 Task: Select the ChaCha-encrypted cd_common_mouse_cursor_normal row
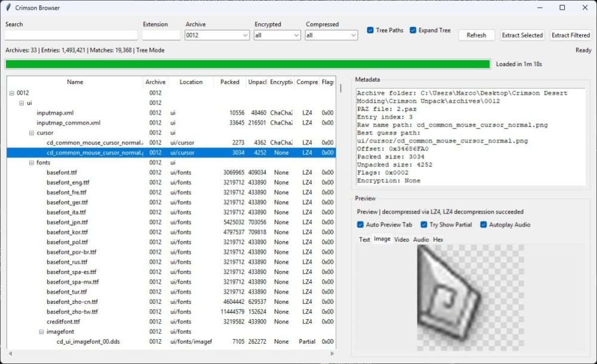point(171,143)
